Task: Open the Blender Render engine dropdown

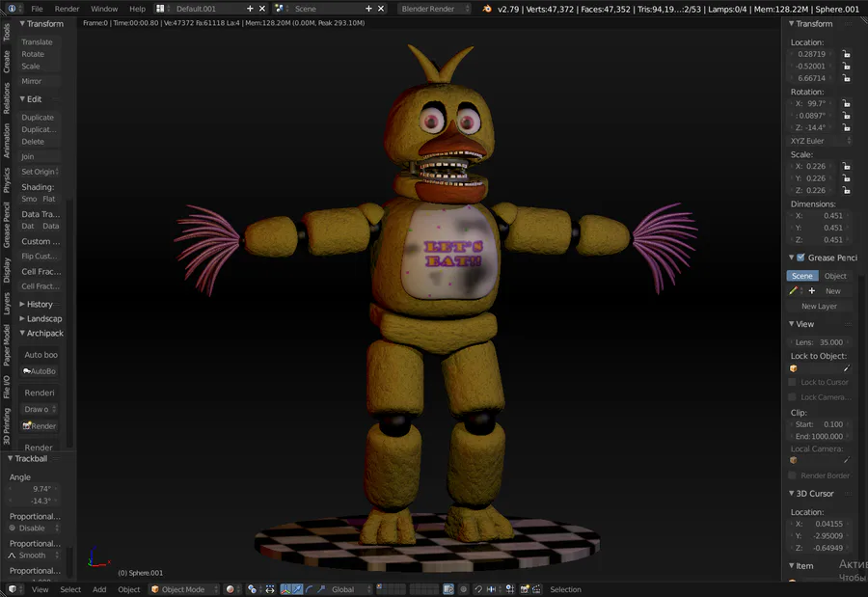Action: [x=435, y=9]
